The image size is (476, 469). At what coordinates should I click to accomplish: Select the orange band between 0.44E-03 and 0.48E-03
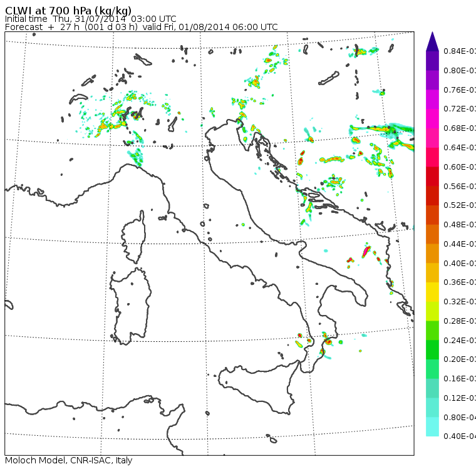click(x=432, y=234)
